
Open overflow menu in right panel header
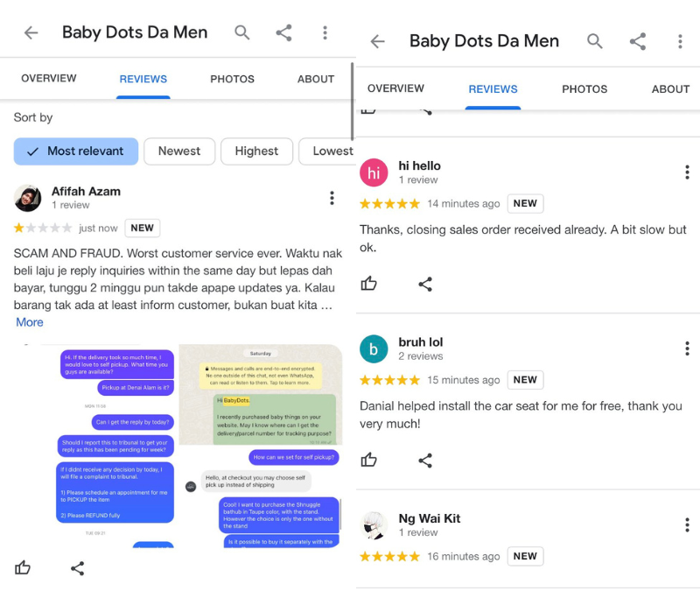pyautogui.click(x=680, y=41)
